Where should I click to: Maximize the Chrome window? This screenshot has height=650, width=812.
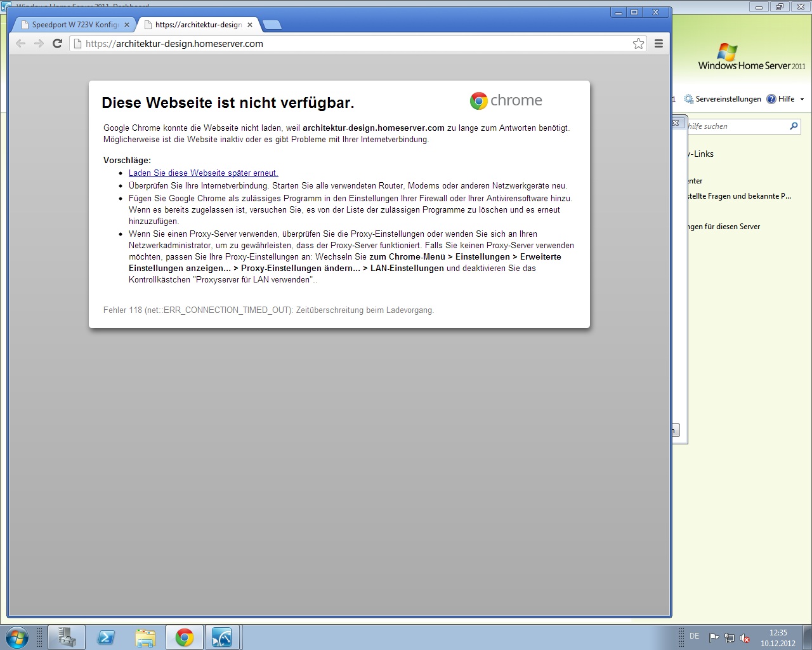(634, 12)
